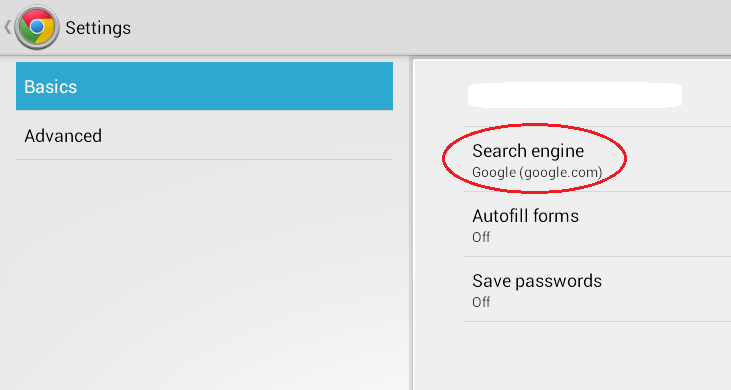731x390 pixels.
Task: Open the Autofill forms setting
Action: [598, 224]
